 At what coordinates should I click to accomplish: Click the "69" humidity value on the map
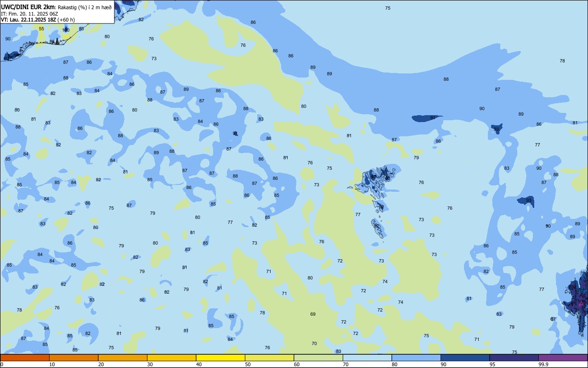click(313, 314)
